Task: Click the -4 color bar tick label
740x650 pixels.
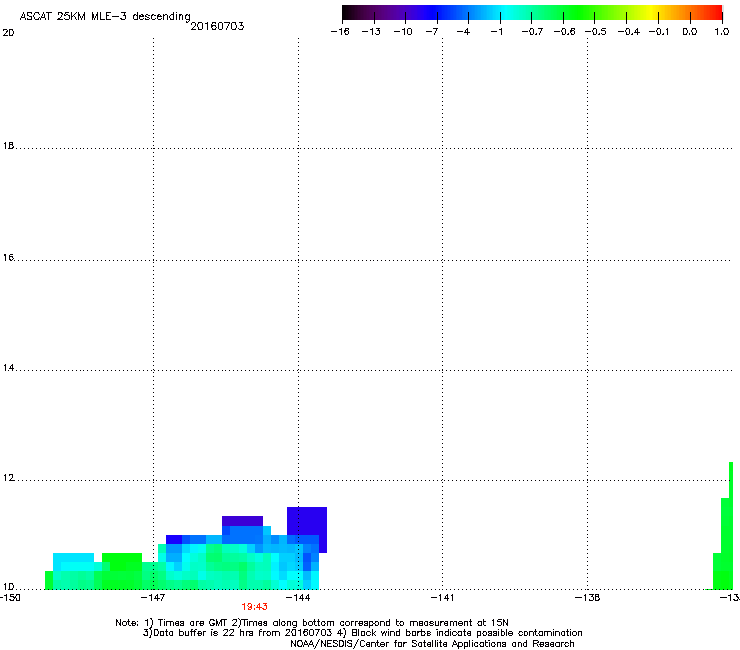Action: click(463, 32)
